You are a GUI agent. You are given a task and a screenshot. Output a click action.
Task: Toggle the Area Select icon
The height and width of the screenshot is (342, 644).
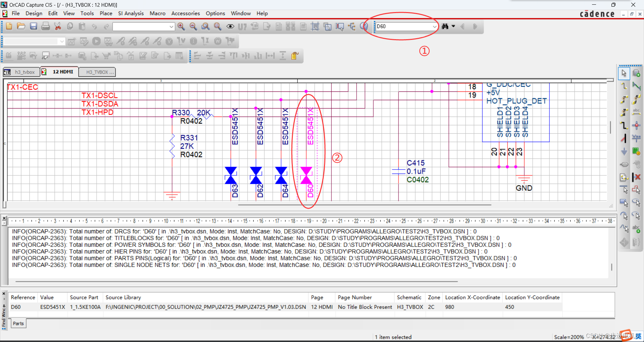click(x=327, y=26)
